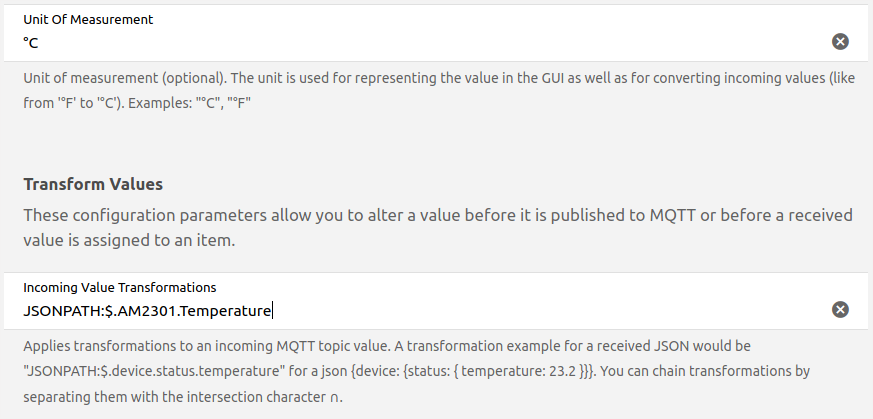Click the "Transform Values" section heading
The image size is (873, 419).
click(x=93, y=185)
